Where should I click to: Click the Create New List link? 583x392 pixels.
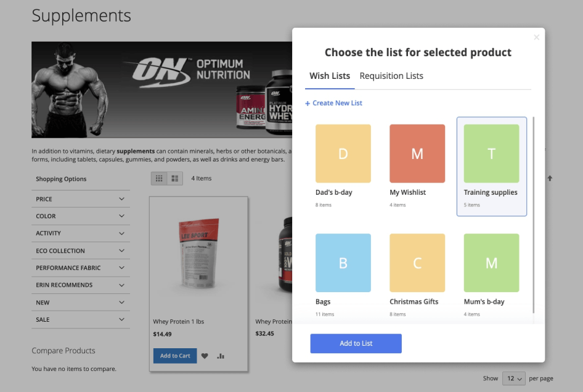[333, 103]
